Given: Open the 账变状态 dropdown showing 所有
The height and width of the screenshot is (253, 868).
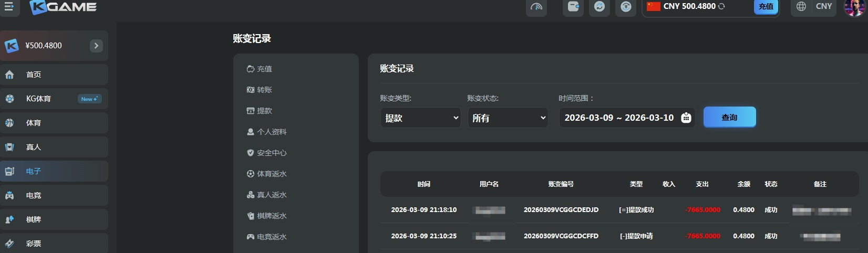Looking at the screenshot, I should 508,118.
